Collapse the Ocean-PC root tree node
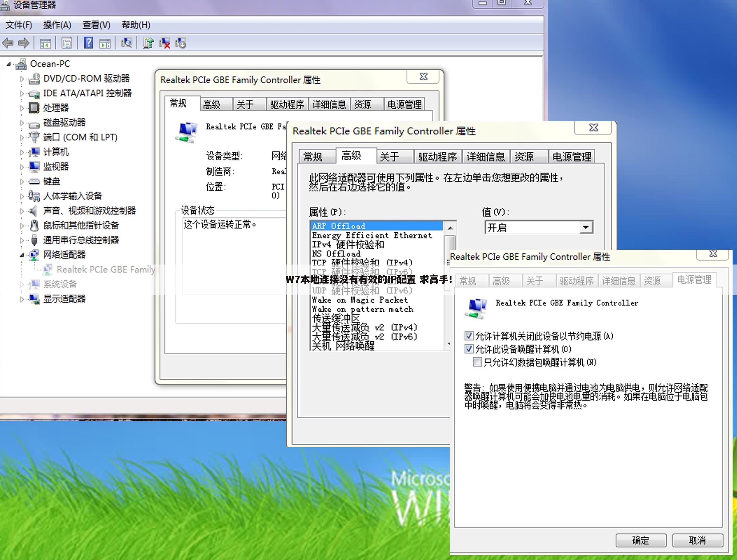Viewport: 737px width, 560px height. point(9,64)
